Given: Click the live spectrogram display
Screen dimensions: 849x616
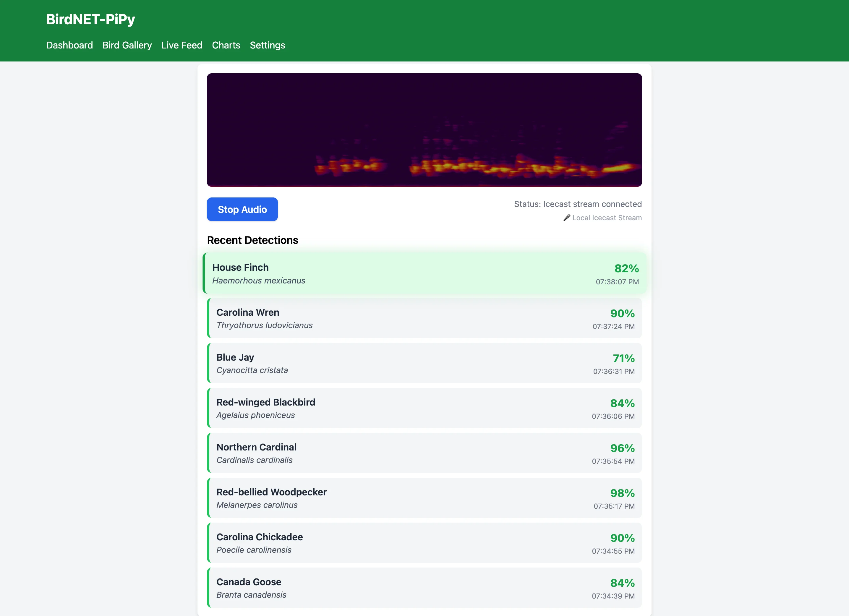Looking at the screenshot, I should click(x=424, y=130).
